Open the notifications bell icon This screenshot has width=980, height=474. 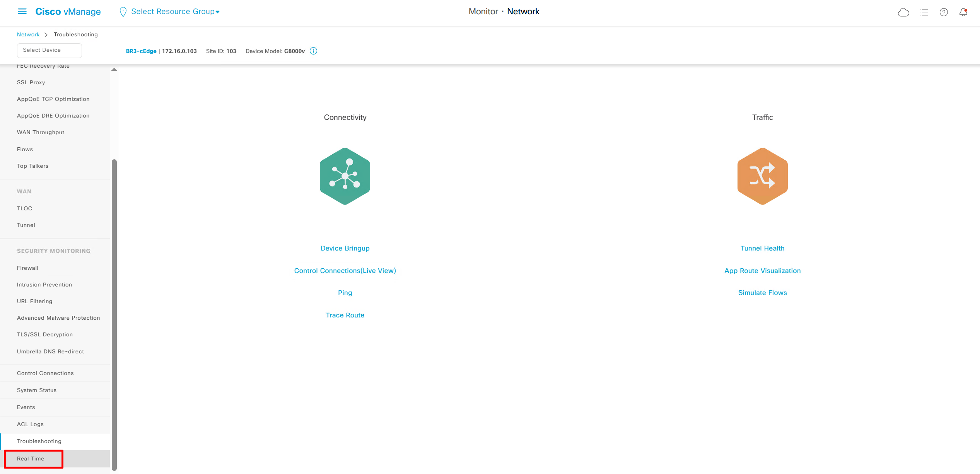[963, 12]
